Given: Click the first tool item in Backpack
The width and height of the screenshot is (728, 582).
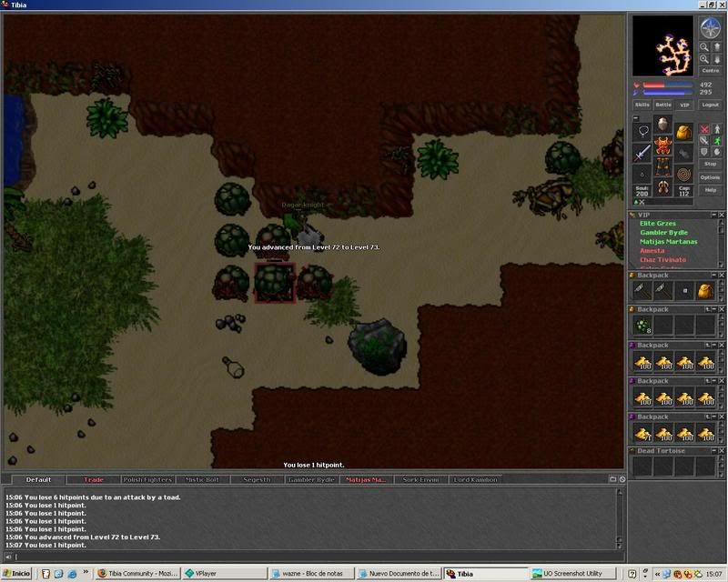Looking at the screenshot, I should point(642,291).
